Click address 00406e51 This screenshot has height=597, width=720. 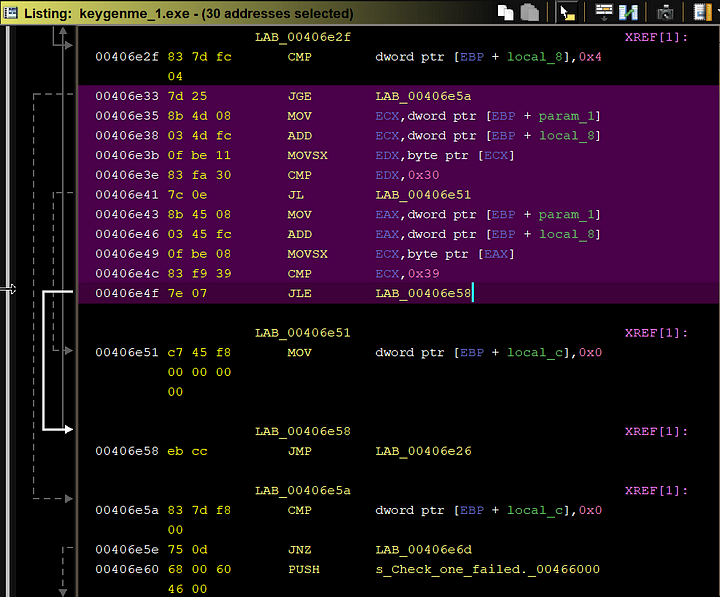tap(127, 353)
